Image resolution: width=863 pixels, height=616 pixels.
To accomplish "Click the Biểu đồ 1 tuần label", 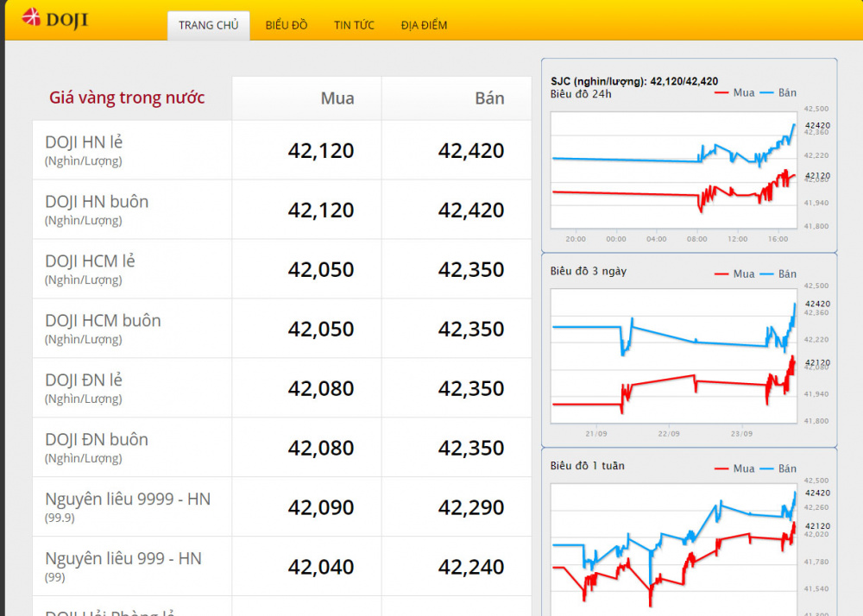I will tap(587, 466).
